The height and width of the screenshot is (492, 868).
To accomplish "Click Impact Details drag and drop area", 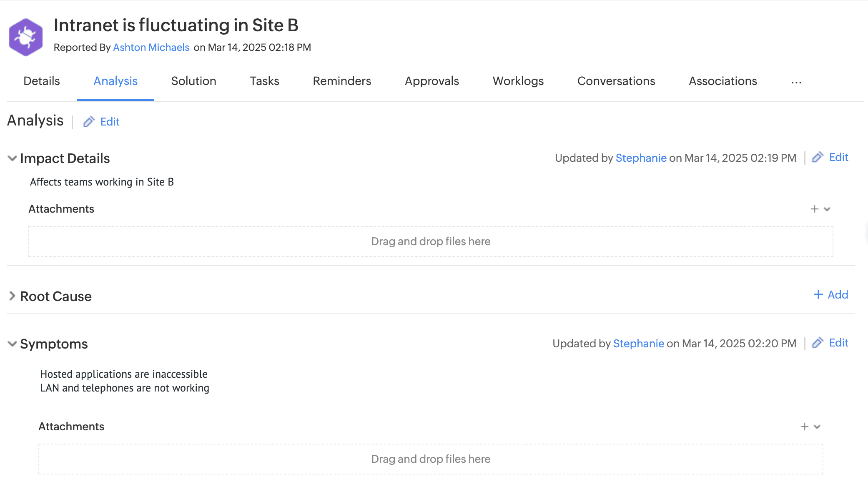I will point(430,241).
